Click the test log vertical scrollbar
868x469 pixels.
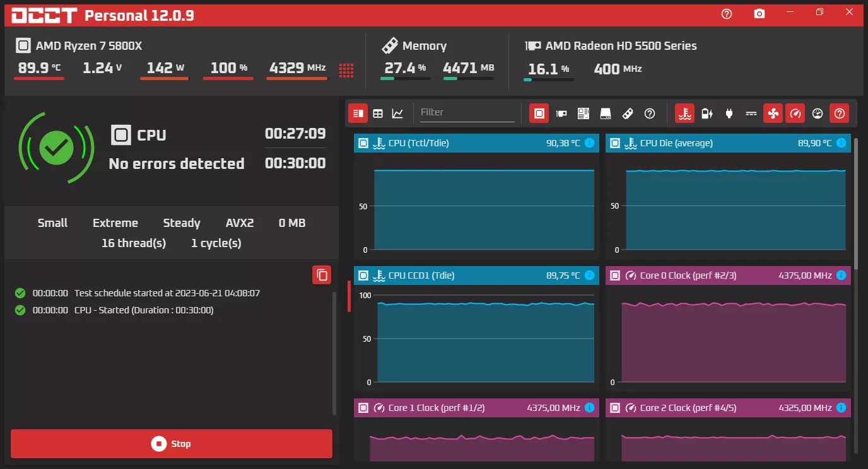[x=334, y=353]
